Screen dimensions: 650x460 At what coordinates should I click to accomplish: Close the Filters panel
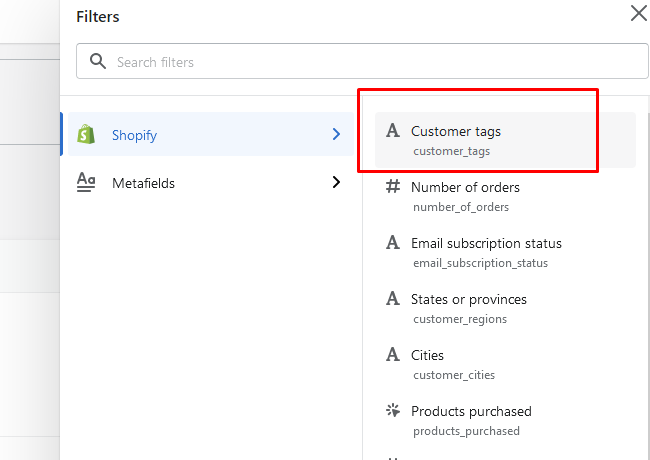[638, 13]
